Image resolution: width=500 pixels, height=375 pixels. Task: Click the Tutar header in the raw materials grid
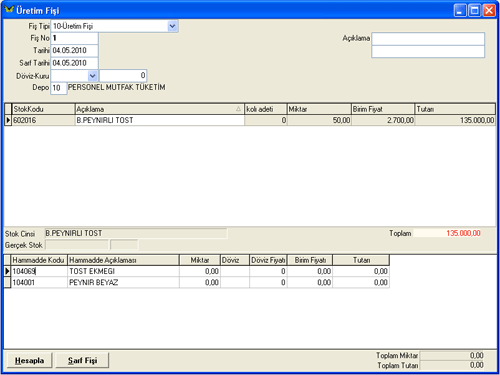[x=361, y=260]
